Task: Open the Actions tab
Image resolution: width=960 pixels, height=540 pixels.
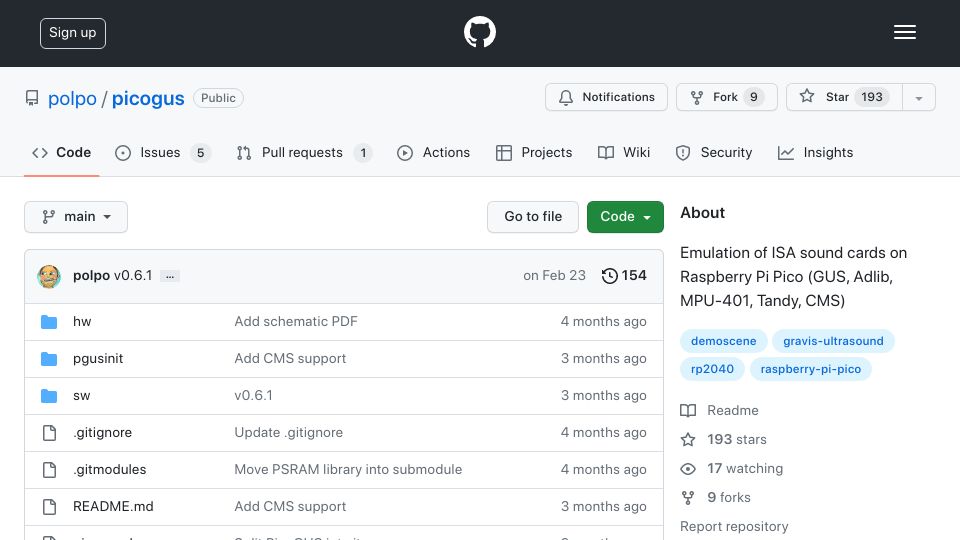Action: (x=433, y=152)
